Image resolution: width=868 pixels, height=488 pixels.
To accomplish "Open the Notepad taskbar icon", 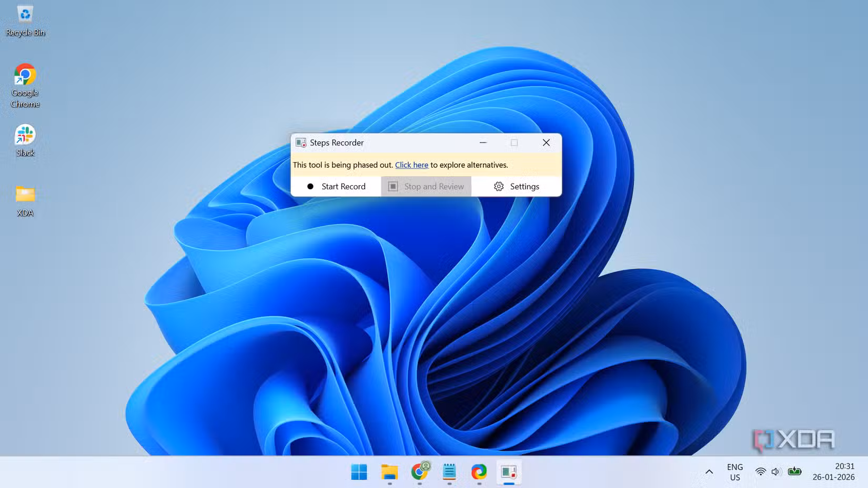I will [x=449, y=472].
